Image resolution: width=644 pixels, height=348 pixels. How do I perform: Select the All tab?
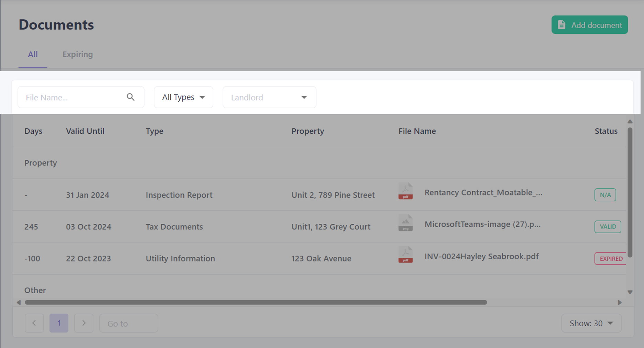click(x=33, y=54)
